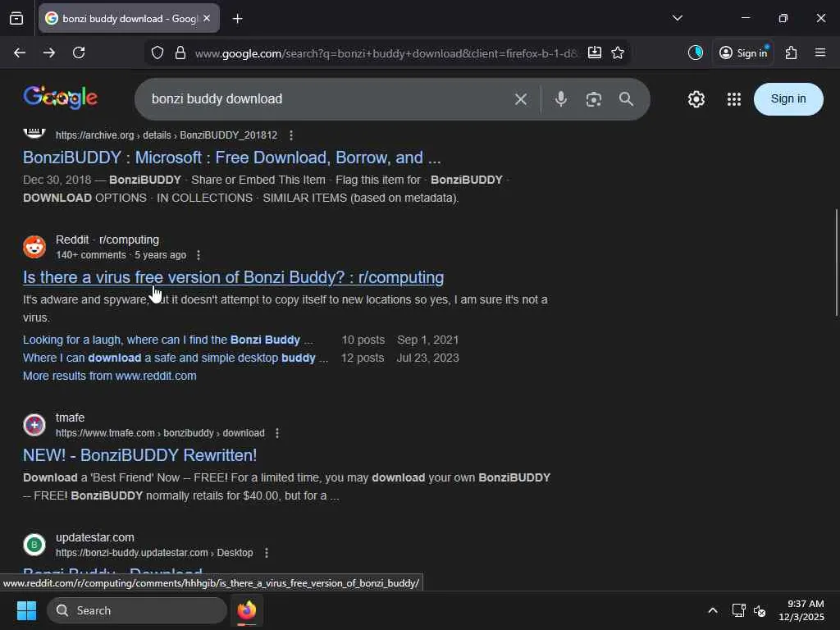
Task: Click the address bar URL field
Action: 386,53
